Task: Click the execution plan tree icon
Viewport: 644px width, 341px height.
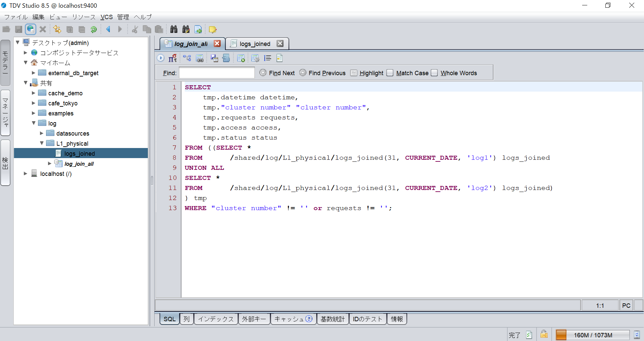Action: 187,58
